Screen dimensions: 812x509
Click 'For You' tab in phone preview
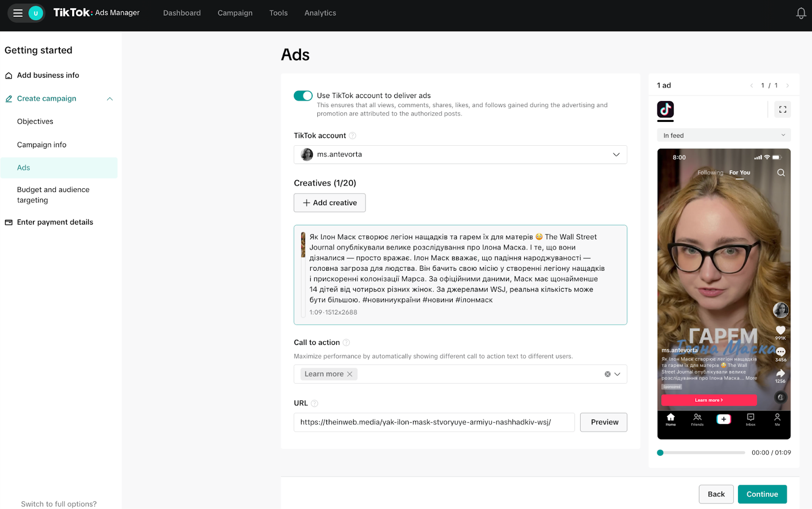pyautogui.click(x=739, y=173)
